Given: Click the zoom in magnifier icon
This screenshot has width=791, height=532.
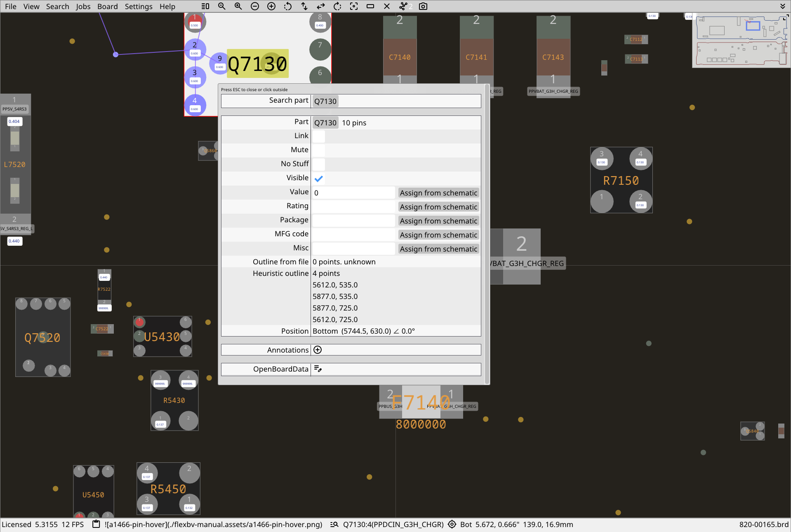Looking at the screenshot, I should click(238, 6).
